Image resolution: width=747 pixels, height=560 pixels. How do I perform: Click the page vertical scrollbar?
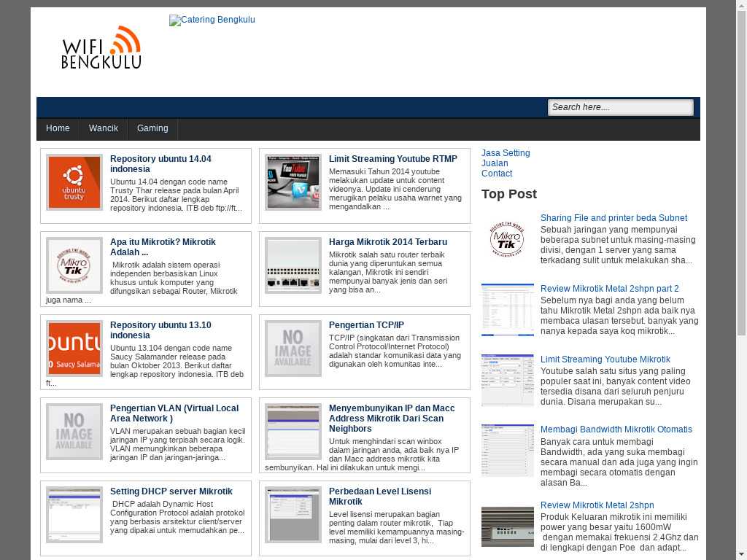pyautogui.click(x=742, y=280)
